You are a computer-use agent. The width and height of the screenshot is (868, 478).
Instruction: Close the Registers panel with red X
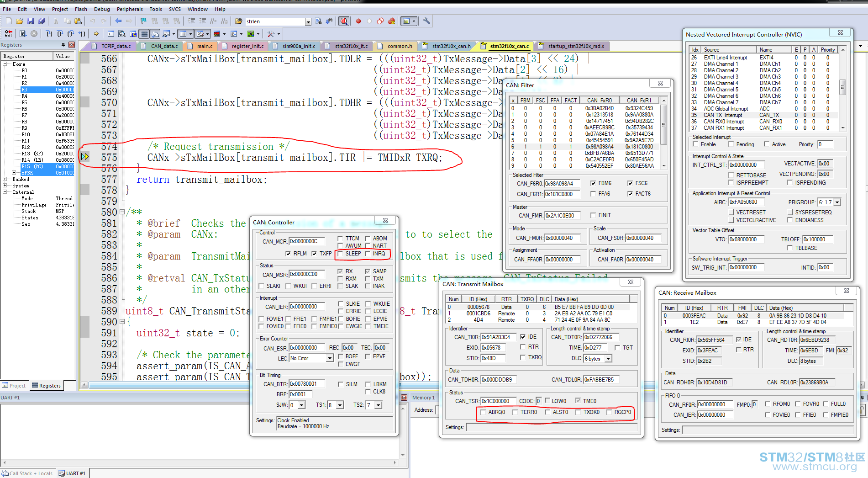(72, 45)
